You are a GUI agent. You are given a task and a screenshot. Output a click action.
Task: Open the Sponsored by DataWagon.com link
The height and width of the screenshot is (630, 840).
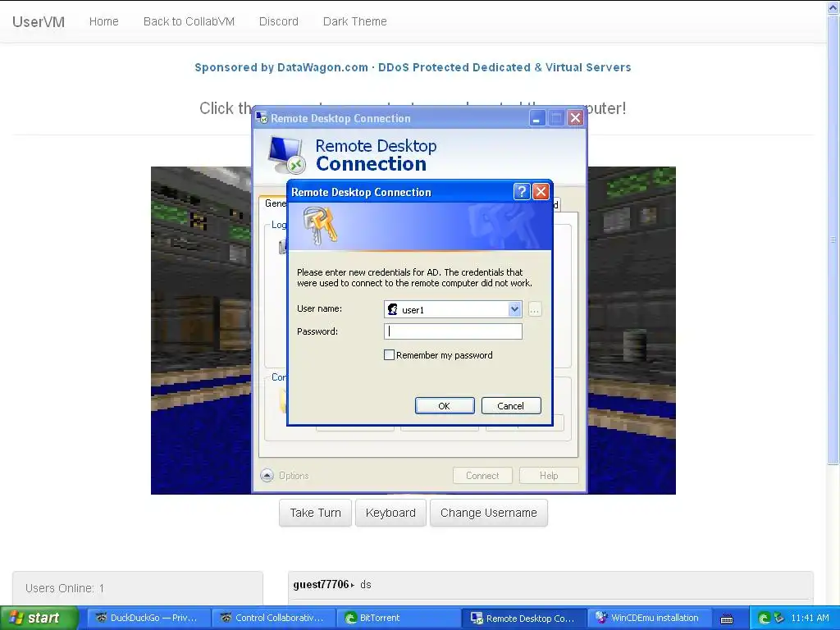click(x=413, y=67)
